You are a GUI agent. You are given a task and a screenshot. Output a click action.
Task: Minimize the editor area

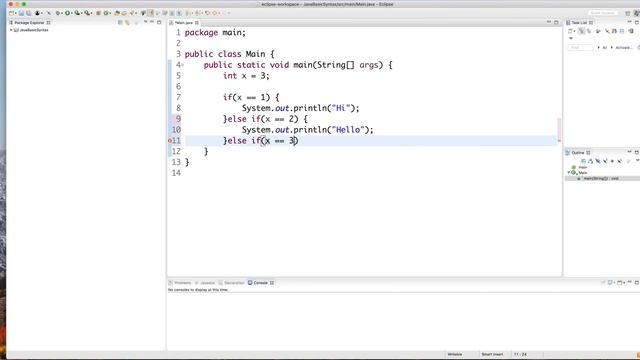[549, 22]
